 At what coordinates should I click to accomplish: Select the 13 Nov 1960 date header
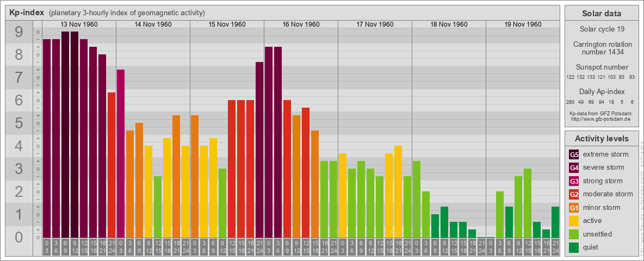[79, 24]
